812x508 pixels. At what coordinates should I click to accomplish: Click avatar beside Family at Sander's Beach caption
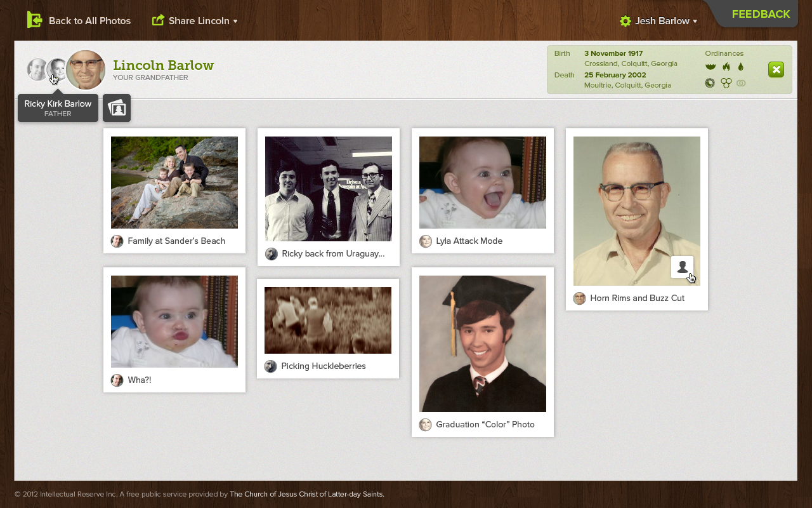coord(117,241)
